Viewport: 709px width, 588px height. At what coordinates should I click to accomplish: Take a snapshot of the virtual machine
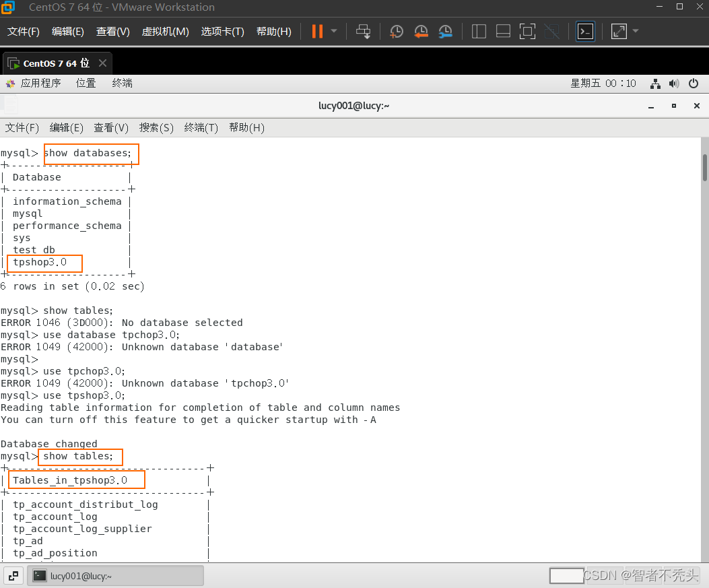[x=396, y=31]
